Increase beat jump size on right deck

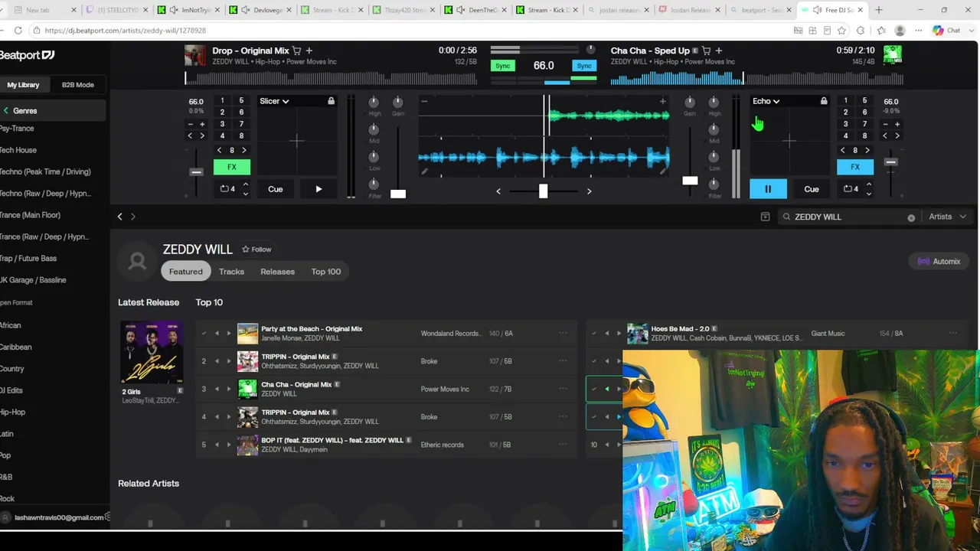pyautogui.click(x=867, y=151)
